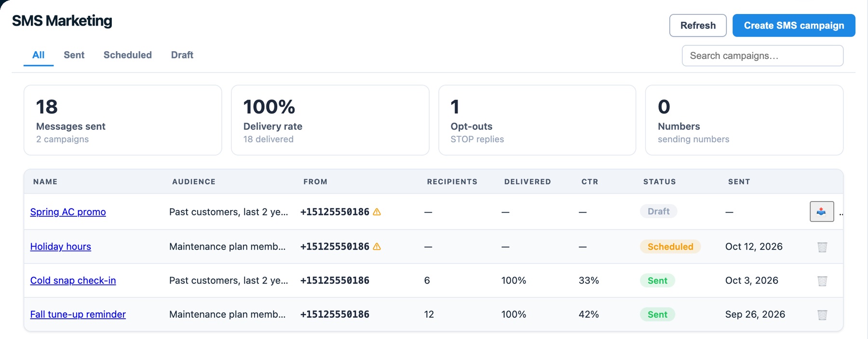868x339 pixels.
Task: Click the 33% CTR value
Action: coord(589,281)
